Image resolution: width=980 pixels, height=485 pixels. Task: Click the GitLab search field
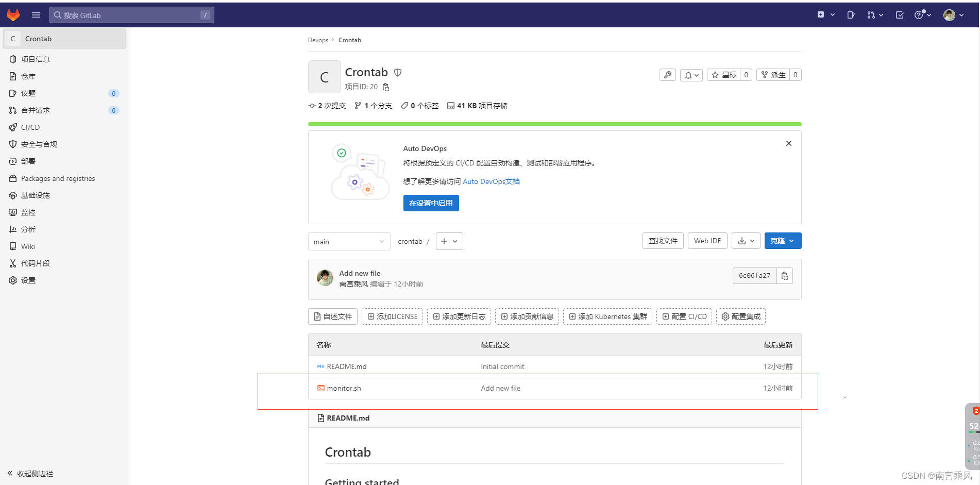132,15
